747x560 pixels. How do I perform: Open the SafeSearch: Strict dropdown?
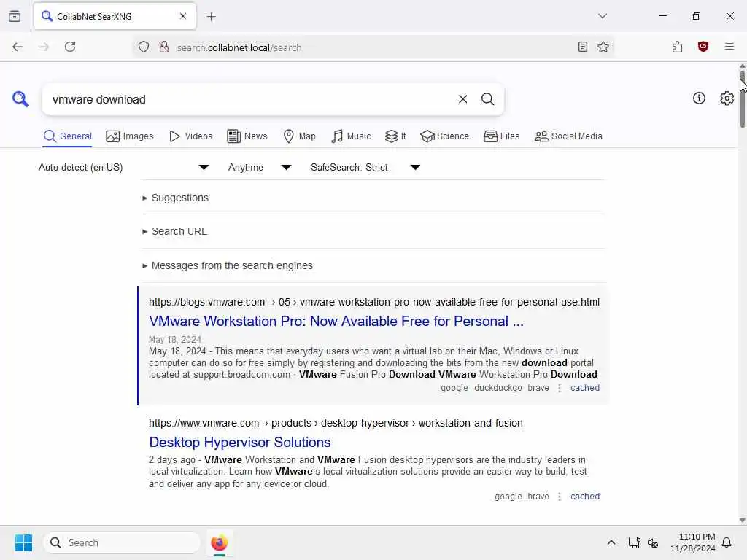(x=365, y=167)
